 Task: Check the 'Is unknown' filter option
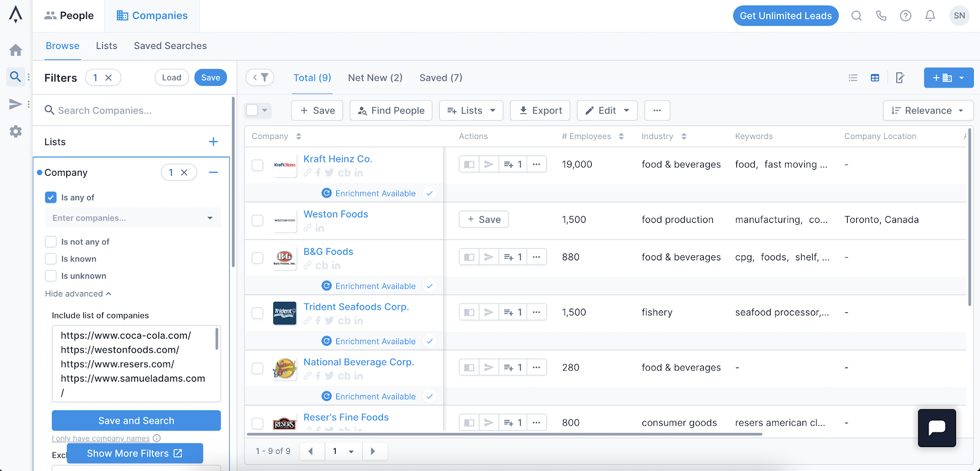coord(51,276)
